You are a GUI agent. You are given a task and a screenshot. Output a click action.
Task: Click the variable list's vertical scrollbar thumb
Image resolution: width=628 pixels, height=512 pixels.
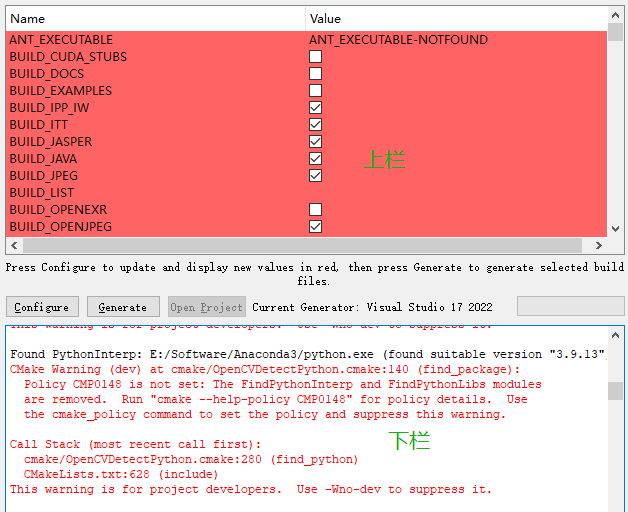point(616,32)
